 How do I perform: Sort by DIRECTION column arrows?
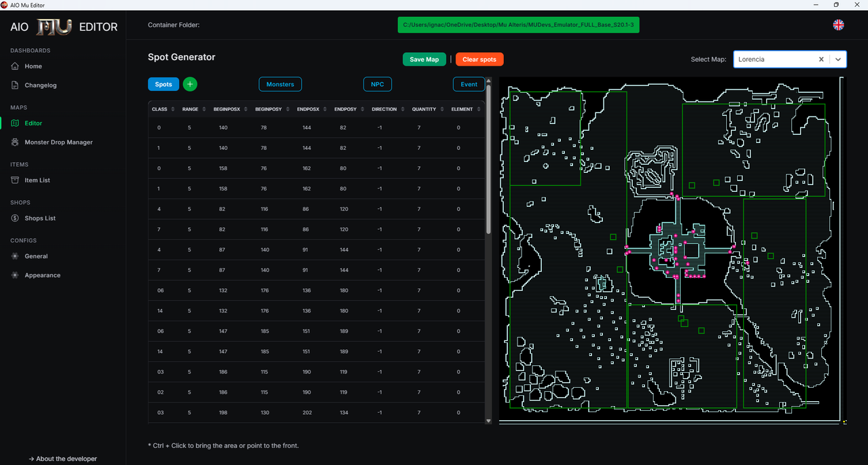402,109
